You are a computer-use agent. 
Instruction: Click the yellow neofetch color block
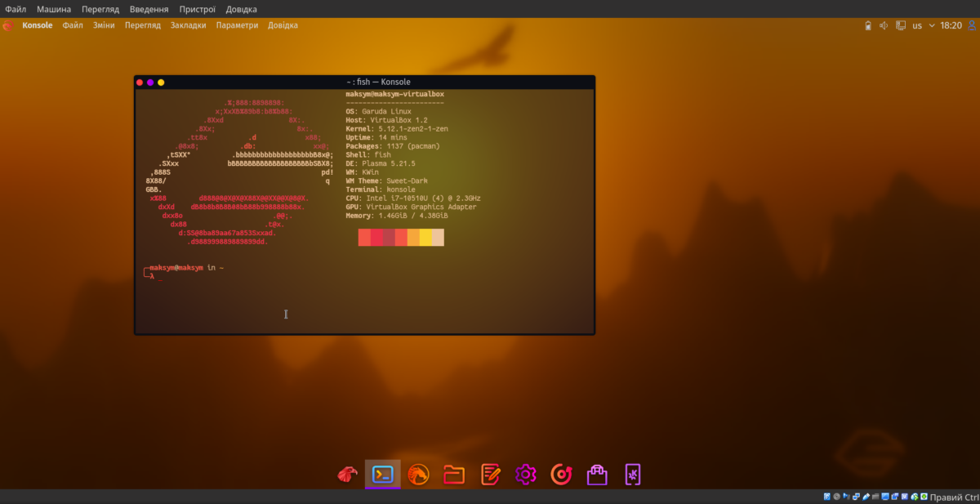(425, 238)
